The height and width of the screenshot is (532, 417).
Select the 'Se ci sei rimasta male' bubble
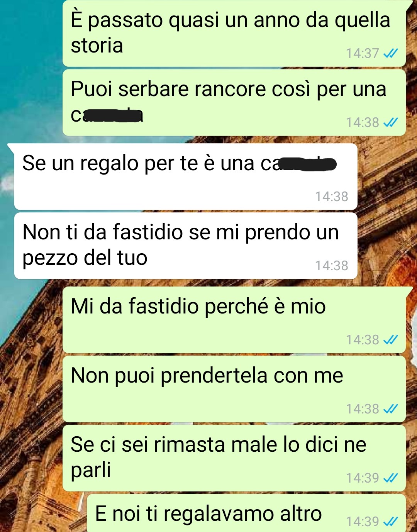click(x=234, y=458)
